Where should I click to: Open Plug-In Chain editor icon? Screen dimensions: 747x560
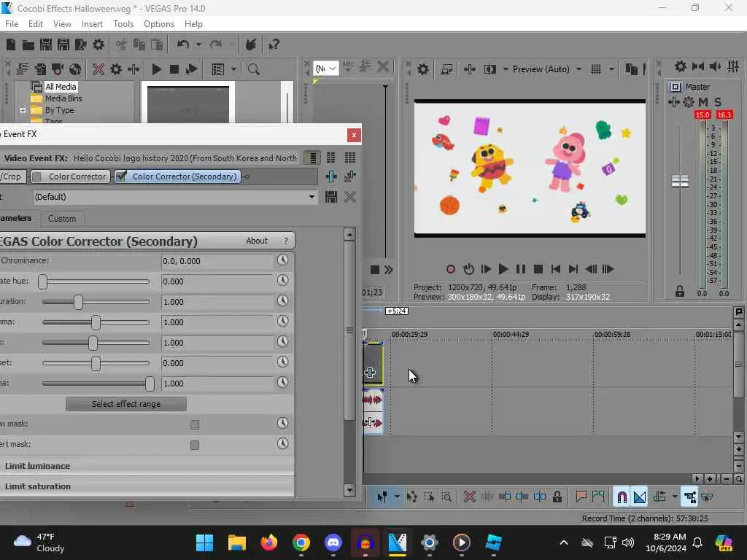(x=331, y=176)
